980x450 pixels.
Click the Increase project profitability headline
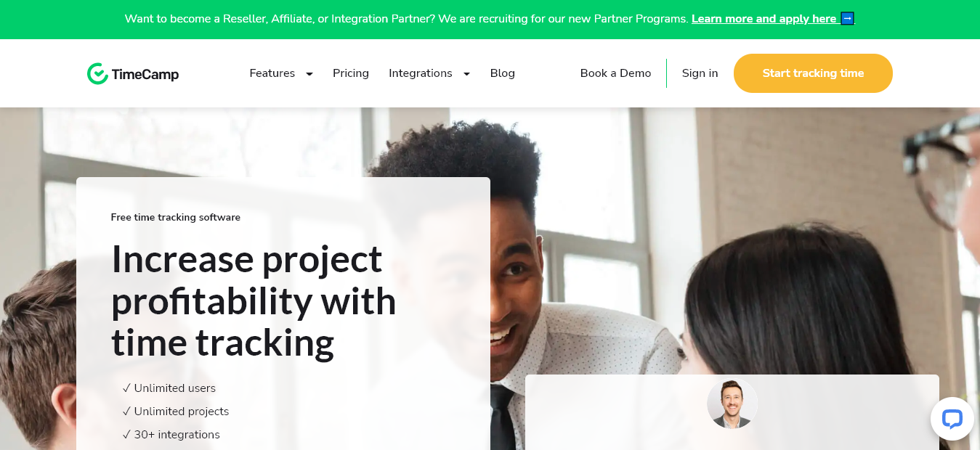(254, 300)
